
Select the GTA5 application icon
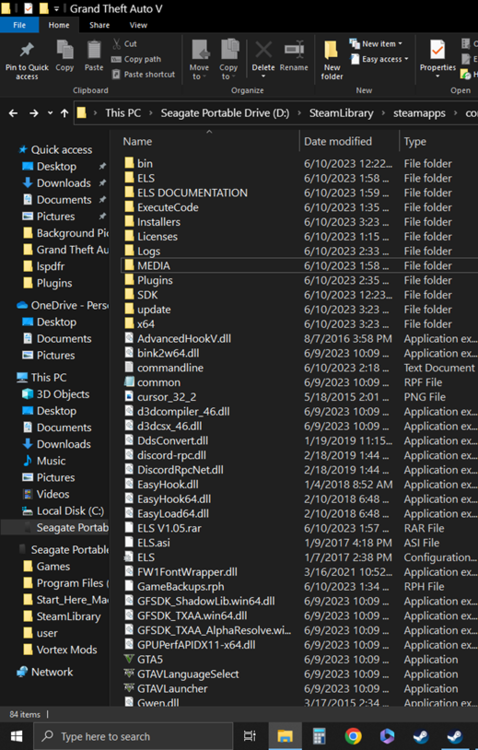click(x=129, y=659)
